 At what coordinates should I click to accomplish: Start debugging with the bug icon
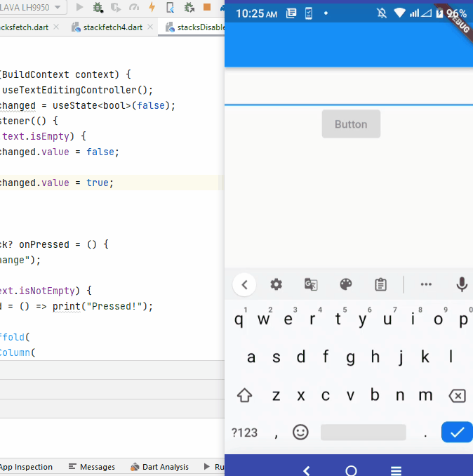(98, 7)
